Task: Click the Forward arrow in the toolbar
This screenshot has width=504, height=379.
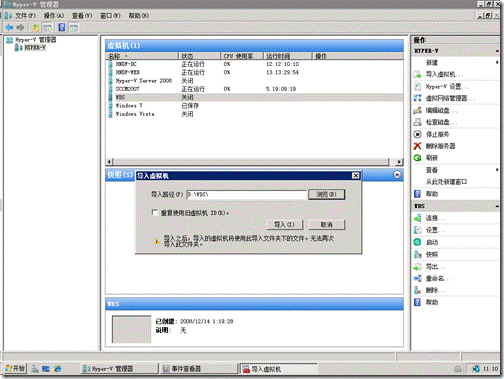Action: pyautogui.click(x=21, y=27)
